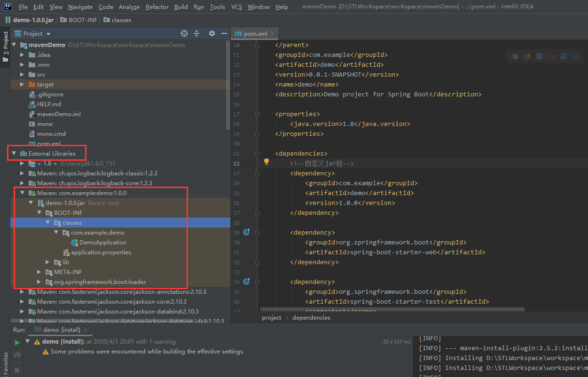Open the Help menu
This screenshot has height=377, width=588.
[282, 7]
